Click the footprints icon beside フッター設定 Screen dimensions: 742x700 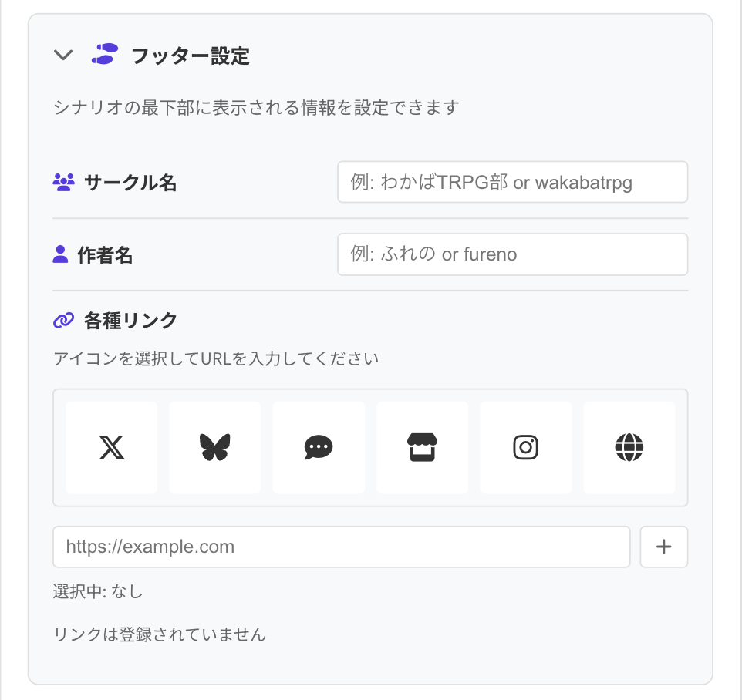click(105, 55)
